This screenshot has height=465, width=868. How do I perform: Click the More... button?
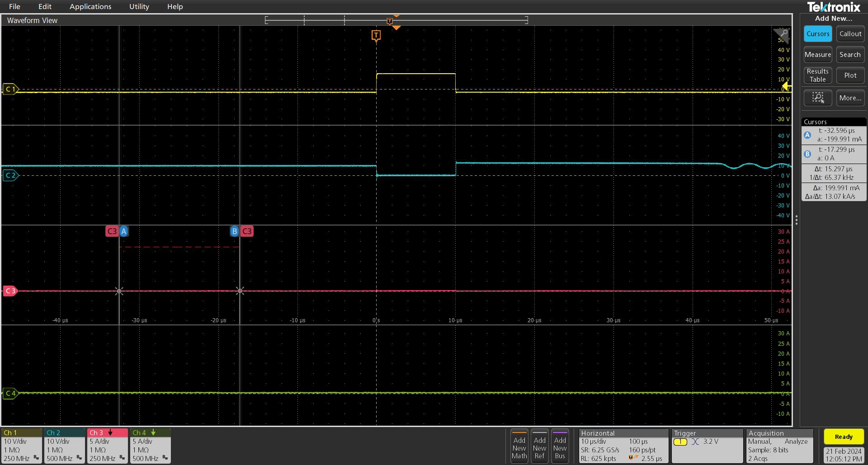(x=850, y=98)
